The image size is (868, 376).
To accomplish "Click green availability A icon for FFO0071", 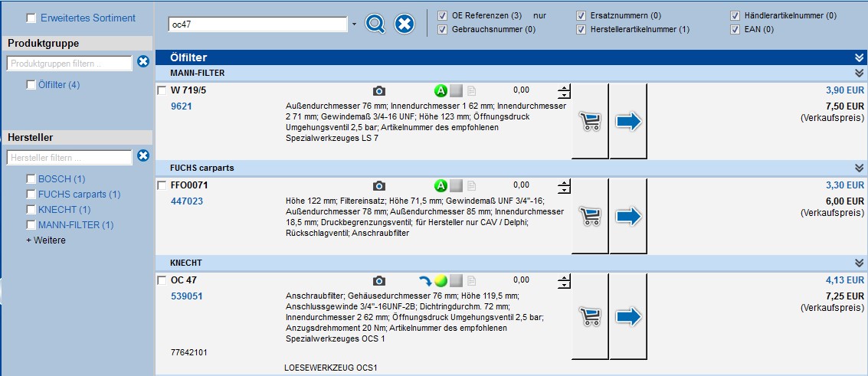I will point(441,186).
